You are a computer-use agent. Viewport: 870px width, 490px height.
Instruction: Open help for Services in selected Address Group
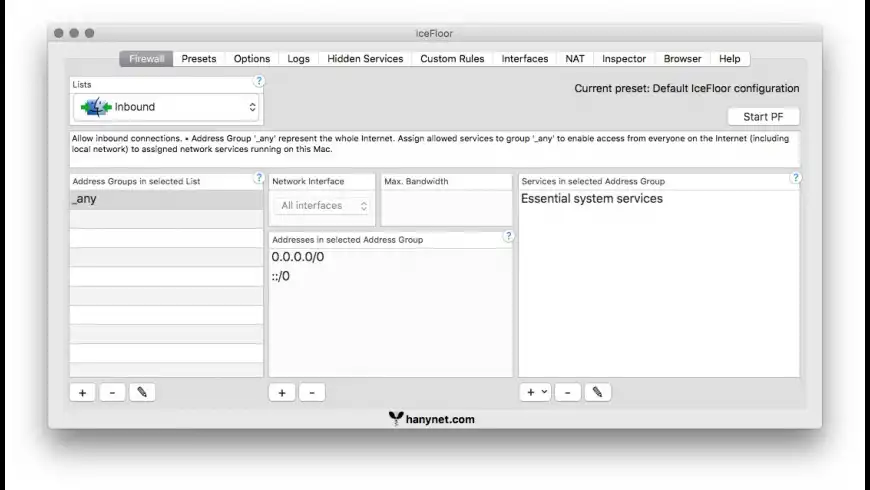[795, 178]
